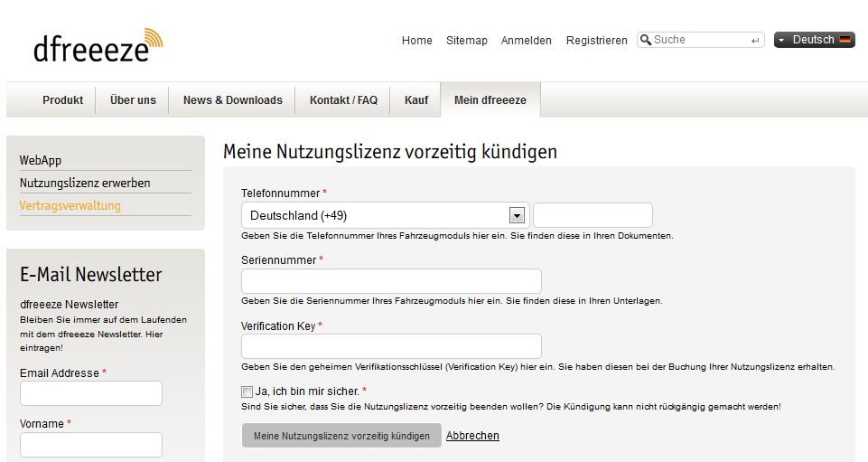Open the Deutsch language dropdown
The image size is (868, 462).
point(815,40)
